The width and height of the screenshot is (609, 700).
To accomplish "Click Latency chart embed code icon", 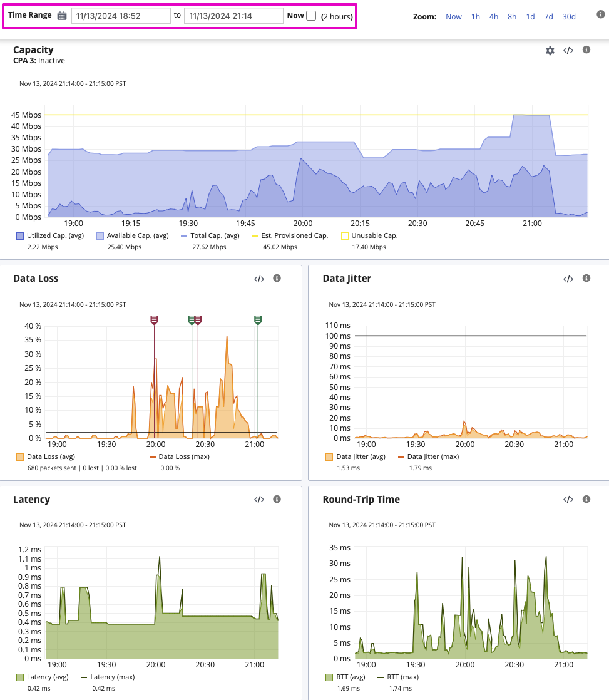I will tap(259, 500).
